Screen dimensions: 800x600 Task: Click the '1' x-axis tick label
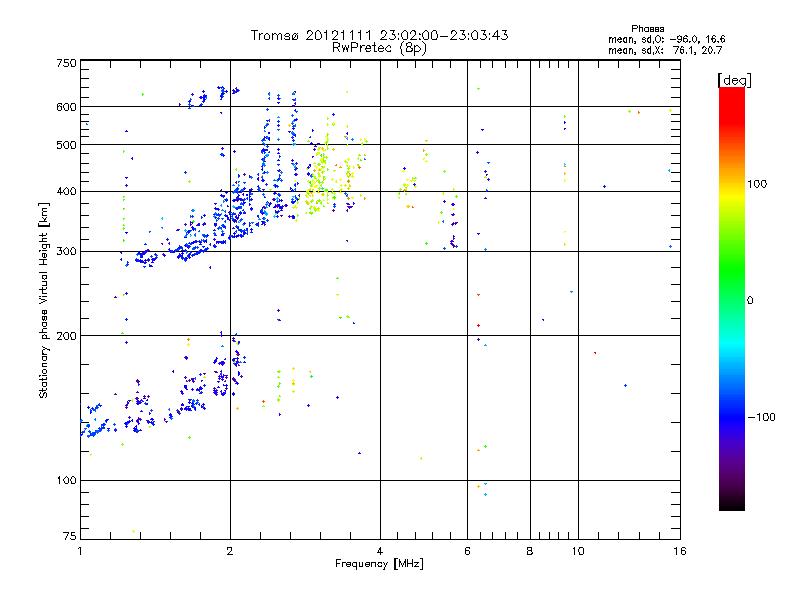[80, 551]
